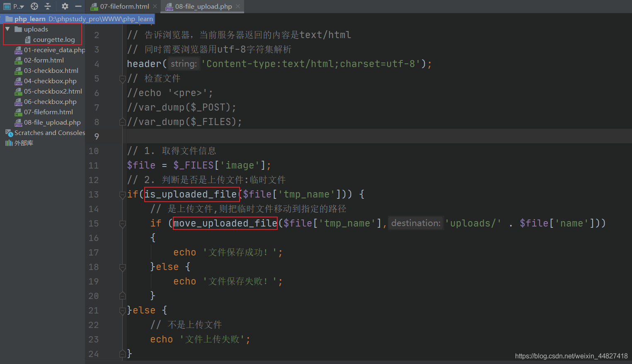Click the echo '文件保存失败!' statement

point(228,281)
